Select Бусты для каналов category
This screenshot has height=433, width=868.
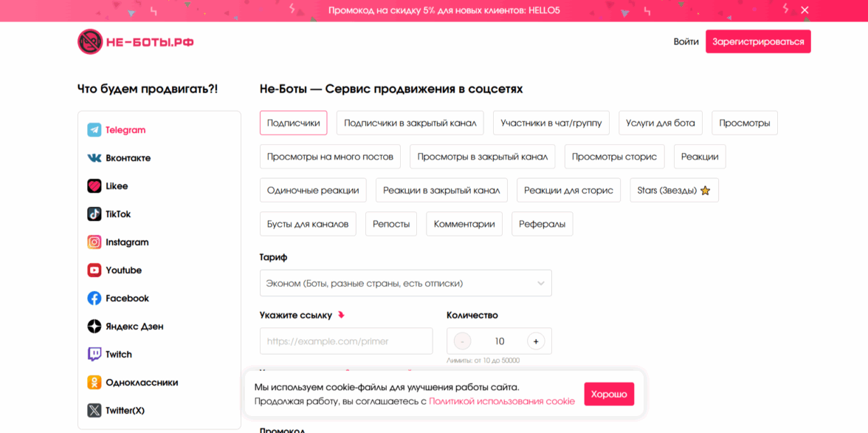click(308, 224)
